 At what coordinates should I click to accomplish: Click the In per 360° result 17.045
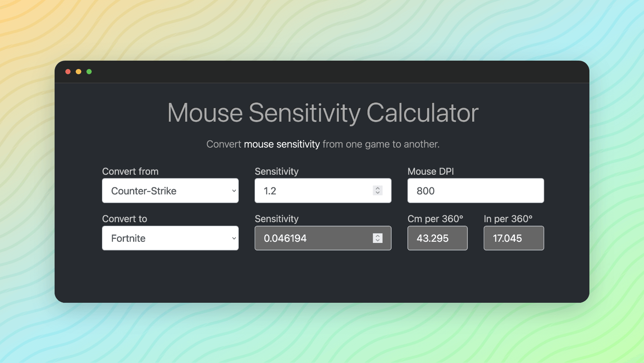(513, 238)
